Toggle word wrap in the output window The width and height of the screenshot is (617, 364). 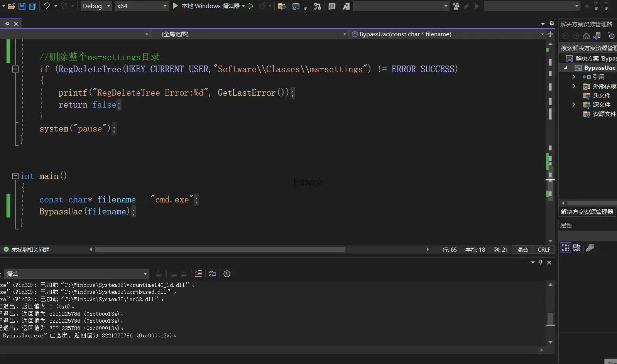click(213, 274)
